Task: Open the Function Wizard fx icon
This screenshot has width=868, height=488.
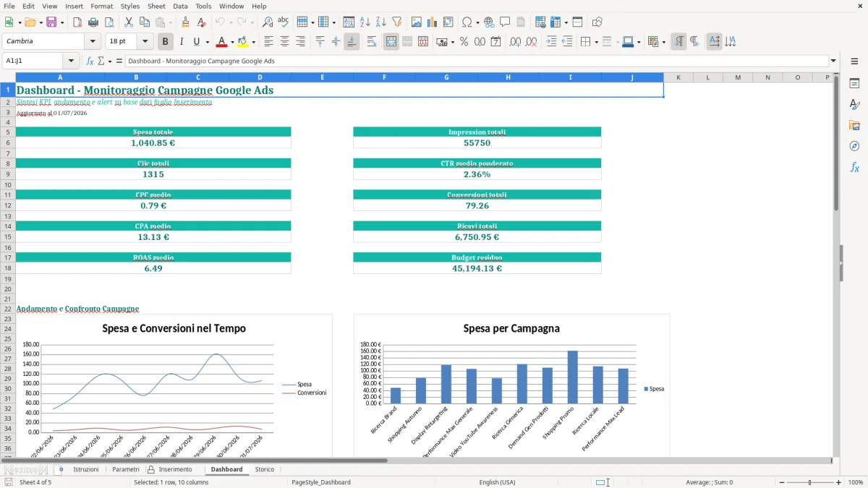Action: [90, 61]
